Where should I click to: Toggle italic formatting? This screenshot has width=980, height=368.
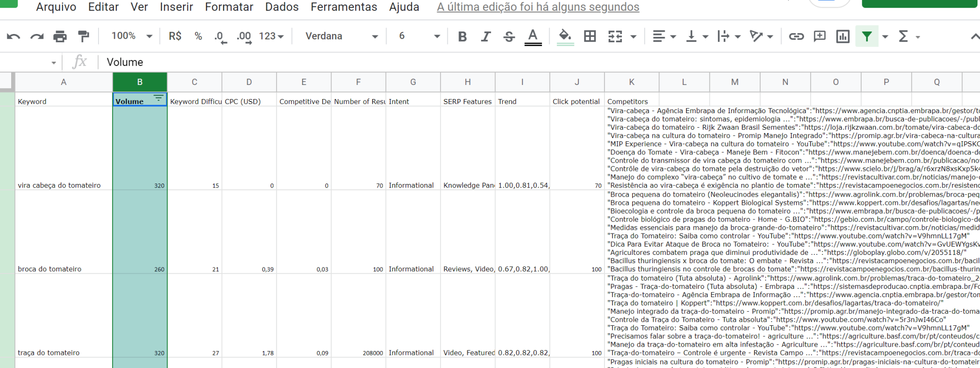pos(486,36)
